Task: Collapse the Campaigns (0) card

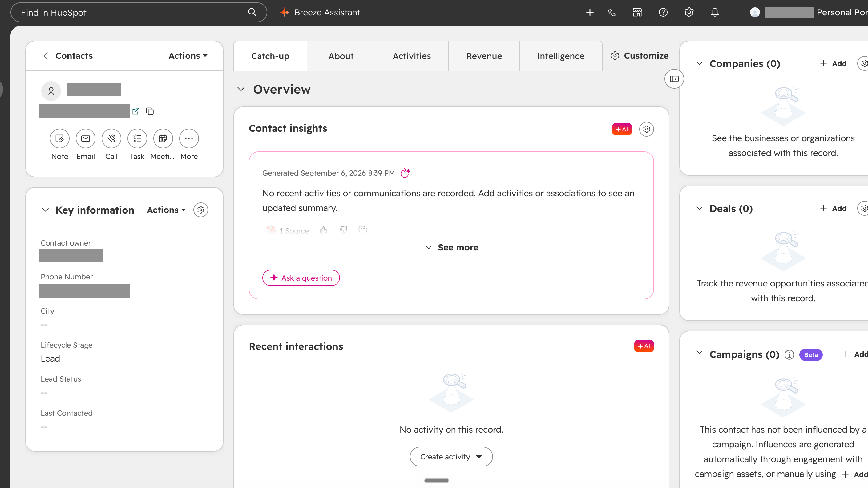Action: (700, 353)
